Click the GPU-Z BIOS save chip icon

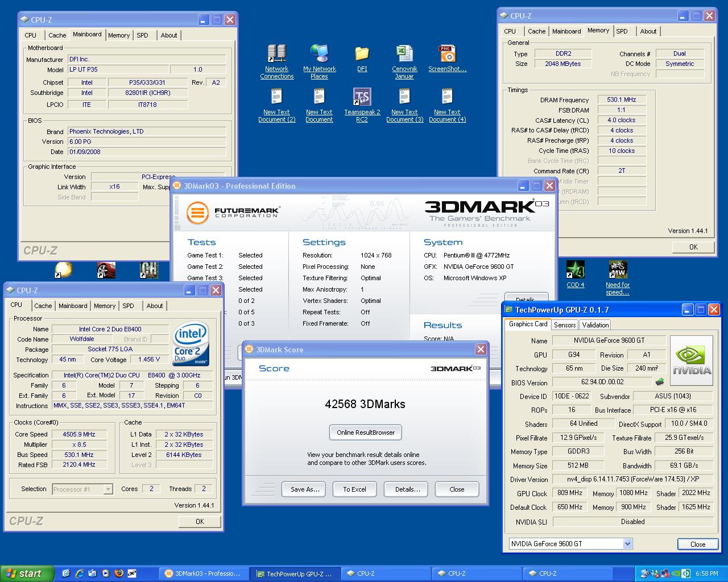pos(660,382)
